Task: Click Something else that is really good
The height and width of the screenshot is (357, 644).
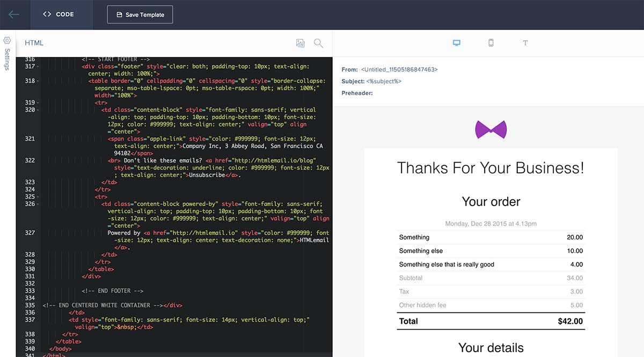Action: [447, 264]
